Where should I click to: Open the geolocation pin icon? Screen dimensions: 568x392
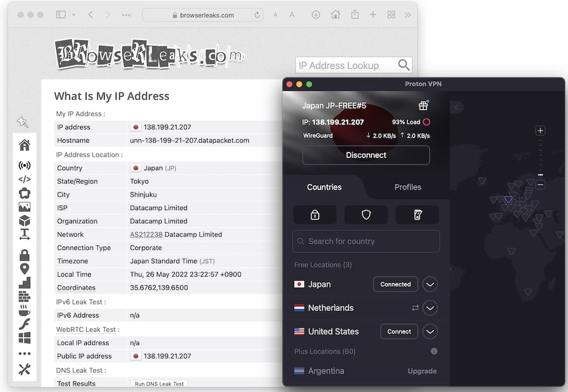(x=24, y=269)
